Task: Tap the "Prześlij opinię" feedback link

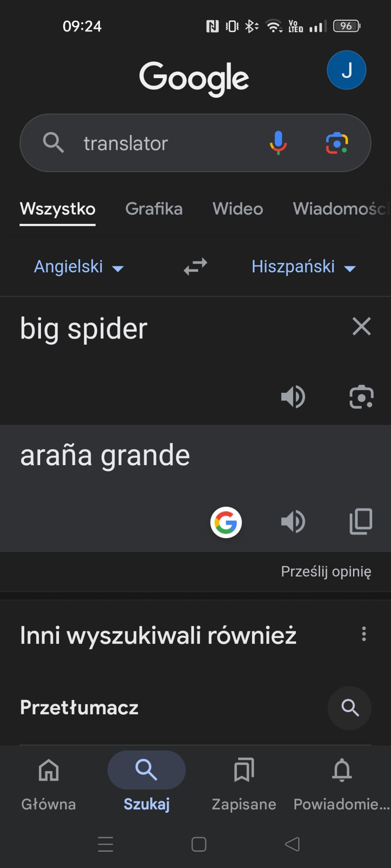Action: (326, 572)
